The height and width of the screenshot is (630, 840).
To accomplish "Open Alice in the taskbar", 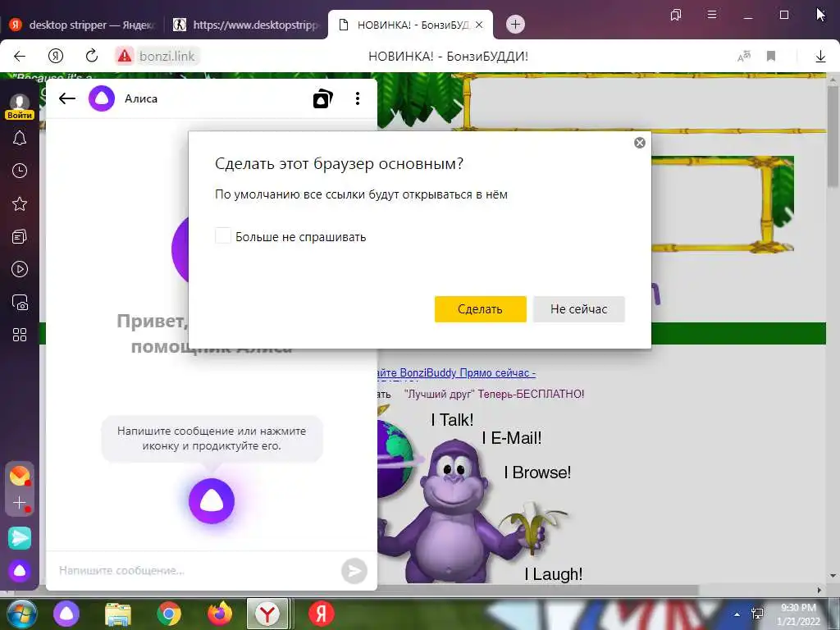I will [66, 614].
